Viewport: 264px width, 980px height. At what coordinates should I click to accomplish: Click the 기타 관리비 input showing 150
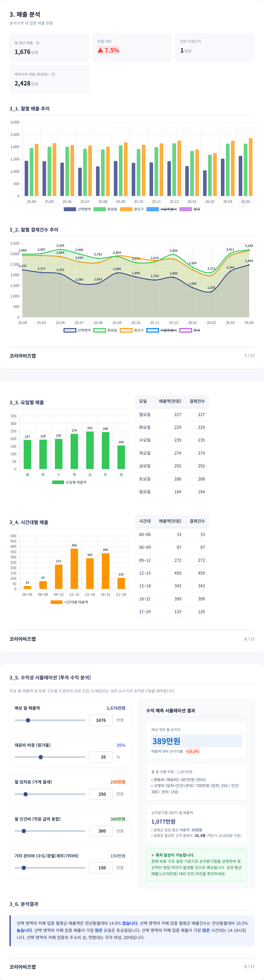point(101,868)
